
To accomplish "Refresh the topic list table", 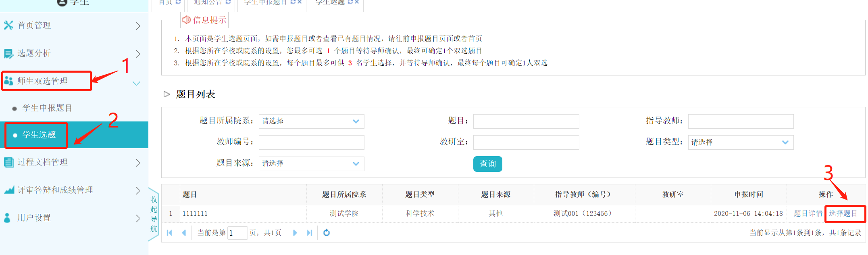I will (x=327, y=233).
